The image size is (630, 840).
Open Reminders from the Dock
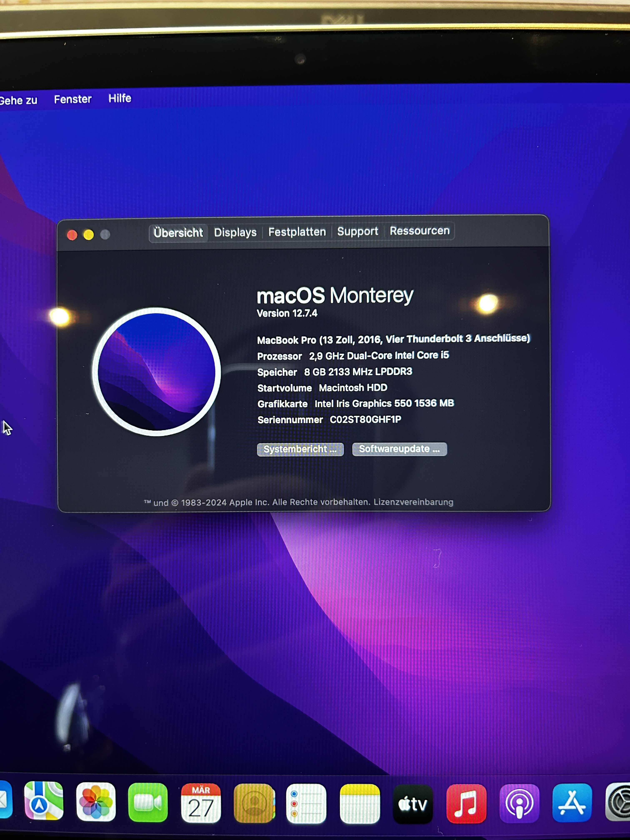pos(306,804)
